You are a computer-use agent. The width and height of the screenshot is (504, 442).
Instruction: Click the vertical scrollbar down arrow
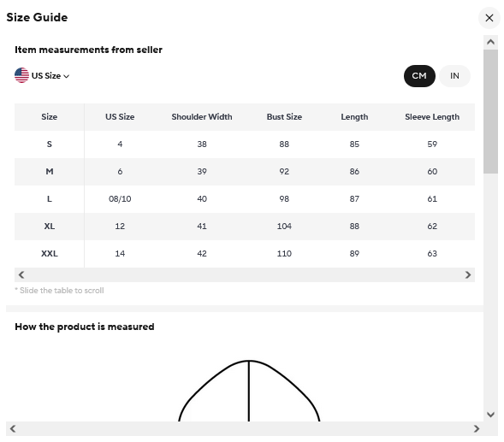click(x=490, y=415)
